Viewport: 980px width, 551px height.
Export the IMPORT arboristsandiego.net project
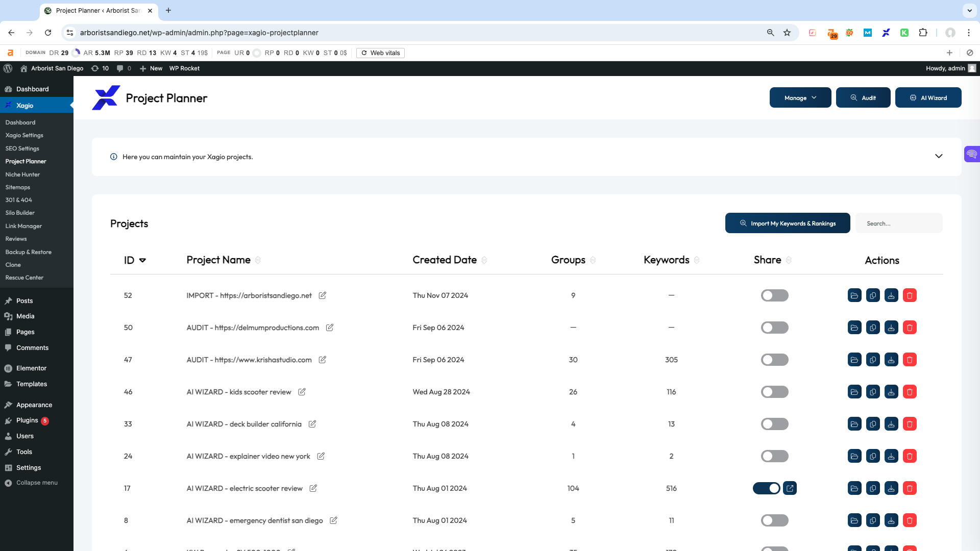click(x=891, y=295)
